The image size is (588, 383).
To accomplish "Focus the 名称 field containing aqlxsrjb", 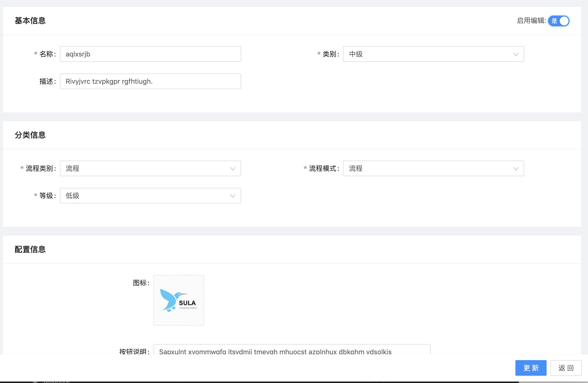I will [150, 54].
